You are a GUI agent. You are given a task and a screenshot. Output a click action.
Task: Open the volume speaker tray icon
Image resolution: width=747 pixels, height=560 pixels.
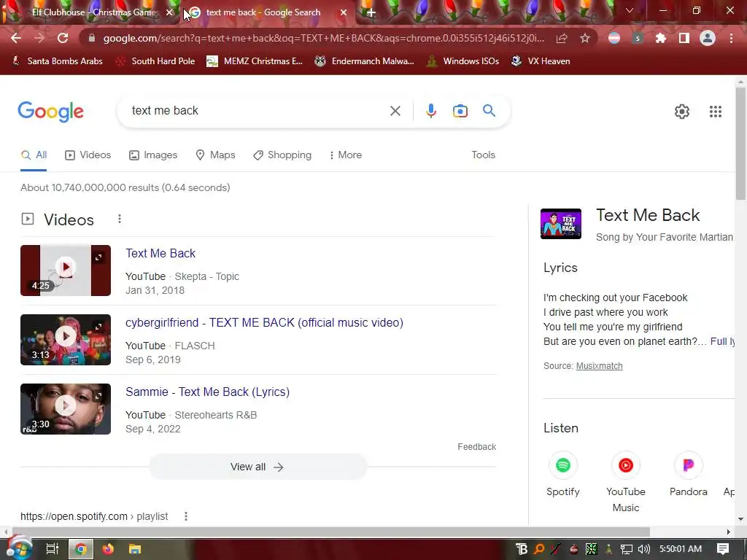pos(643,549)
